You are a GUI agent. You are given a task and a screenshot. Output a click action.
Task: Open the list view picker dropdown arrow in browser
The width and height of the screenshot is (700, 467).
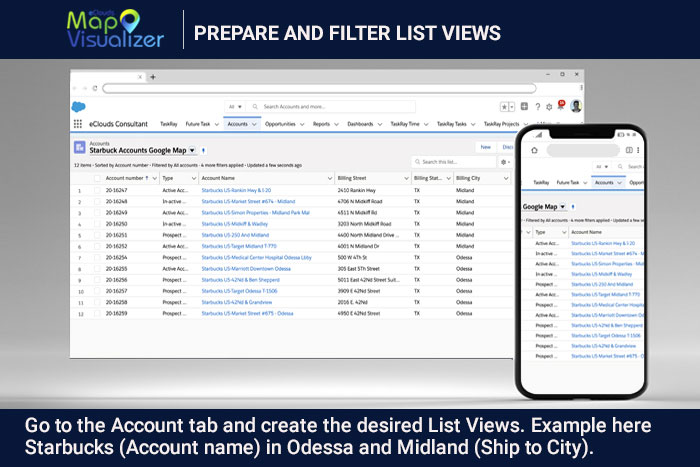coord(192,150)
